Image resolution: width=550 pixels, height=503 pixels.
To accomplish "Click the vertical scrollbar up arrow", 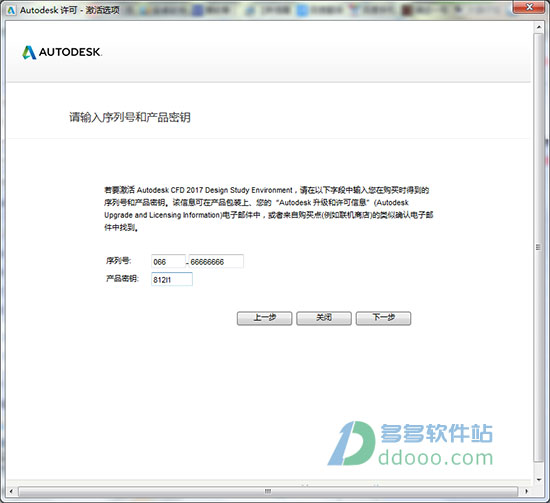I will 539,27.
